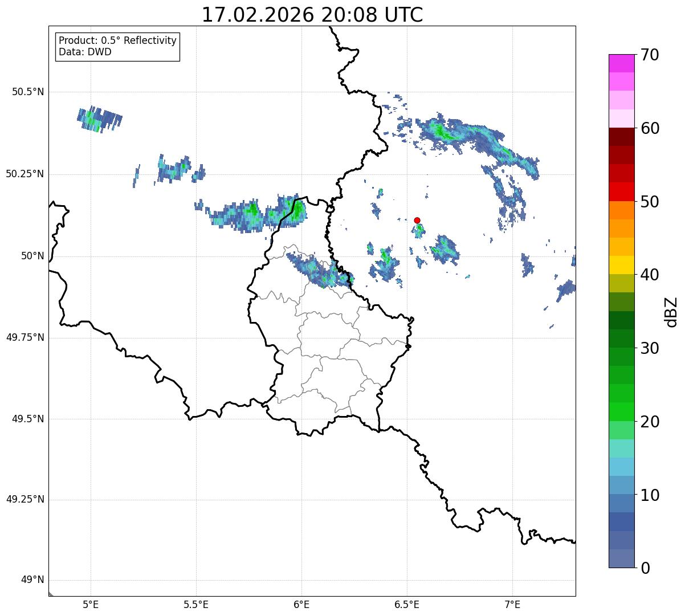
Task: Click the 5°E longitude axis label
Action: coord(91,604)
